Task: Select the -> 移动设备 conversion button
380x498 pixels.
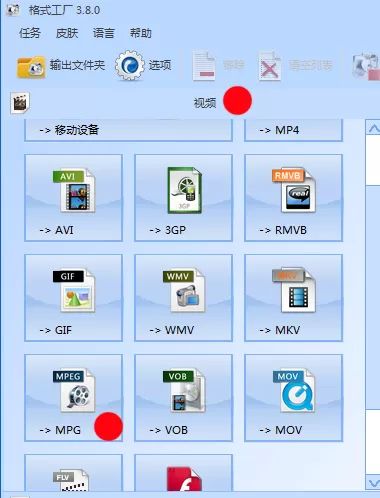Action: (x=128, y=130)
